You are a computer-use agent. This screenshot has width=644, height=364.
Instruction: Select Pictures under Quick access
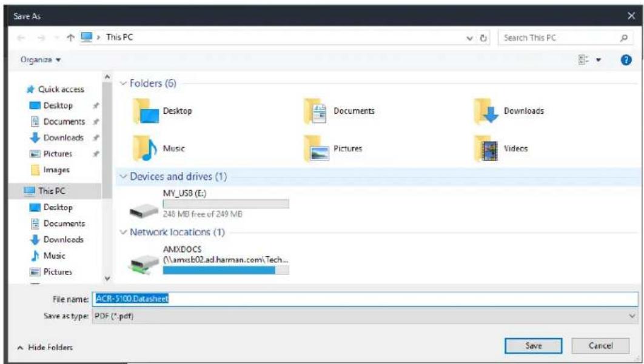[51, 153]
